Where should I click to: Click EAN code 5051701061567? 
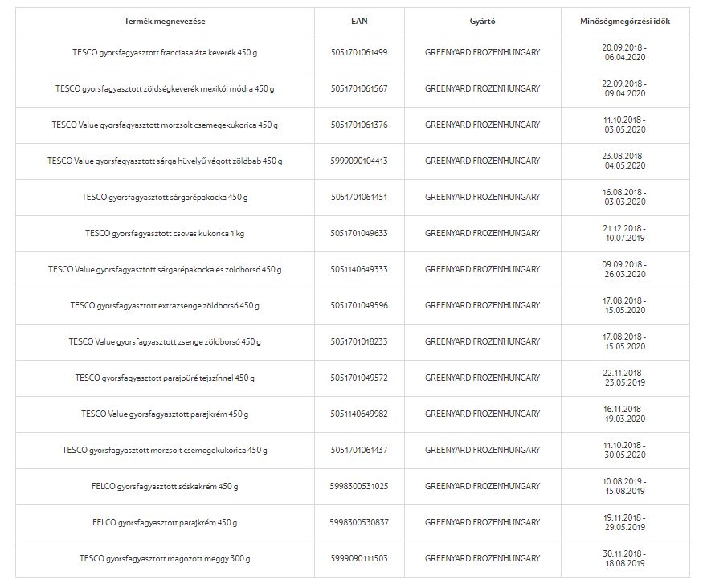[x=359, y=88]
